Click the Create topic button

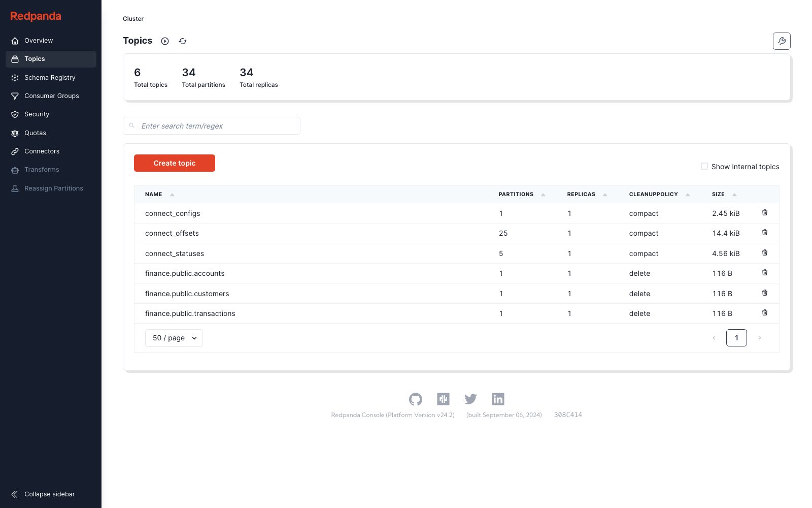tap(175, 163)
